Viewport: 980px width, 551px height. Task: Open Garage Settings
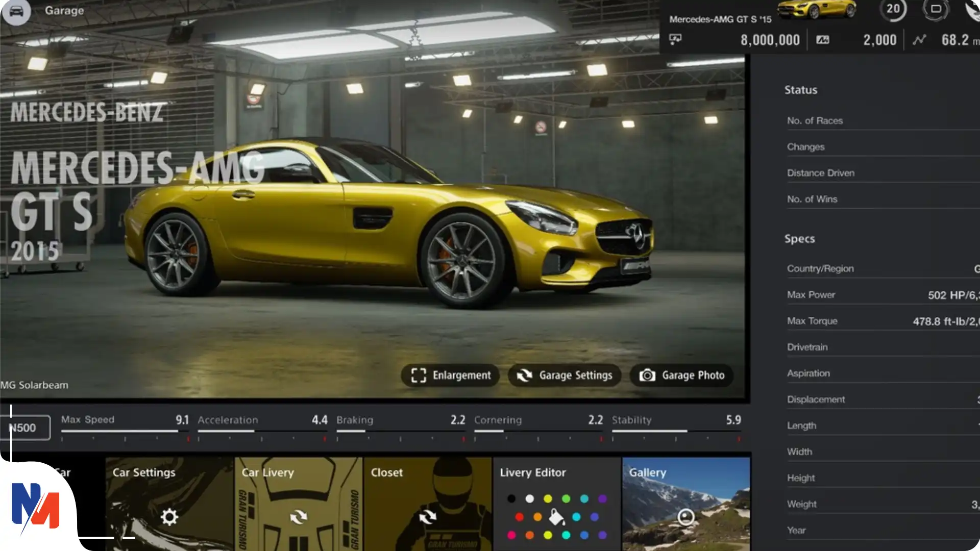565,375
